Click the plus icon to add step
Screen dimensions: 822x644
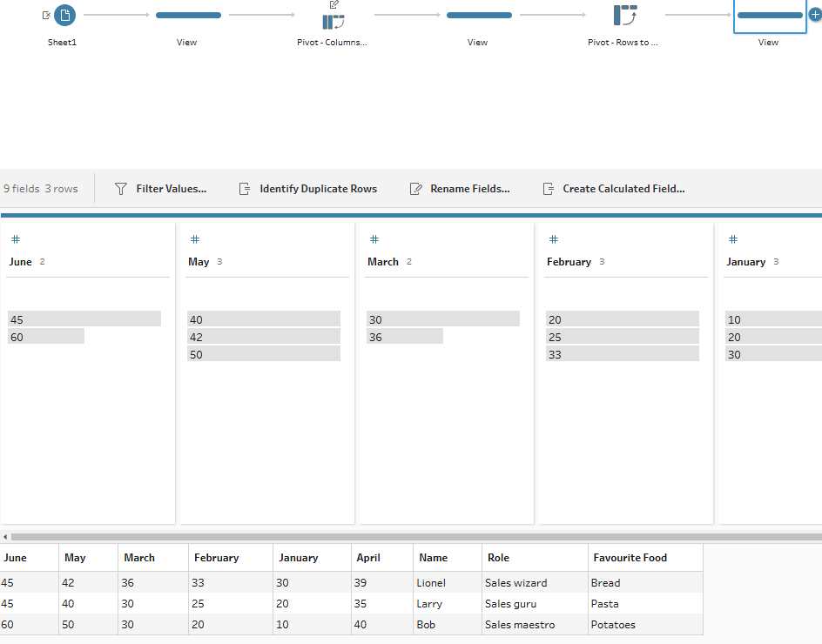tap(815, 15)
